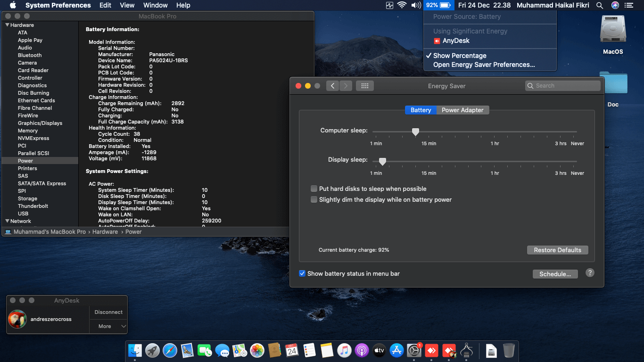Collapse the Hardware section in sidebar

7,25
